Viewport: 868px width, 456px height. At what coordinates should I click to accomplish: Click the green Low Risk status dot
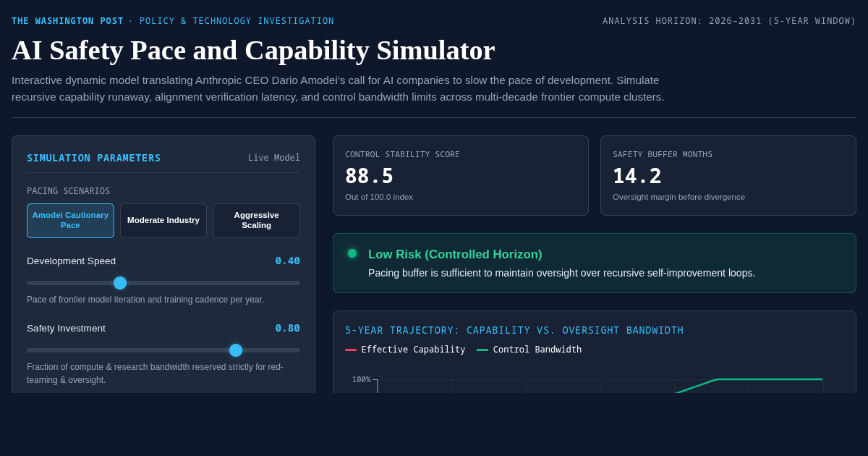(352, 253)
